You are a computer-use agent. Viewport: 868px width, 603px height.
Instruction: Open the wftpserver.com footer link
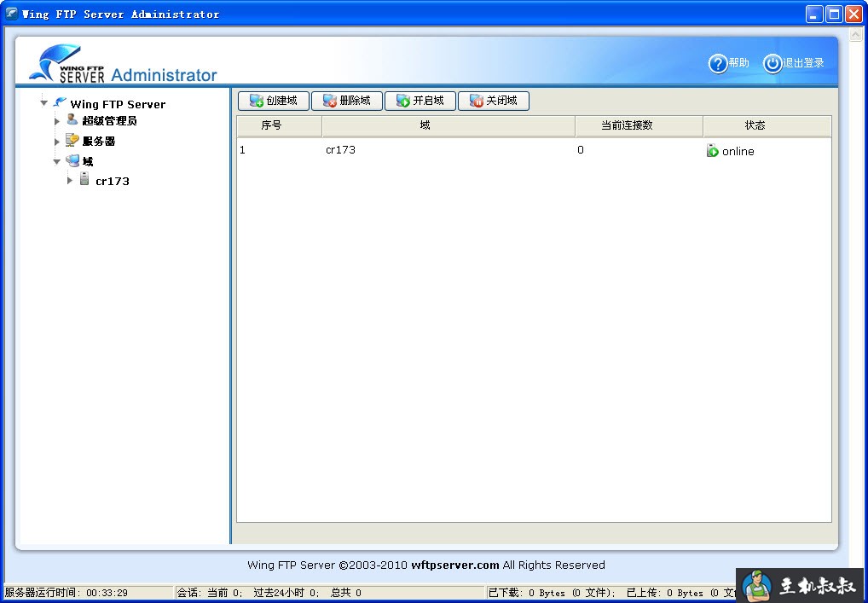pyautogui.click(x=455, y=565)
